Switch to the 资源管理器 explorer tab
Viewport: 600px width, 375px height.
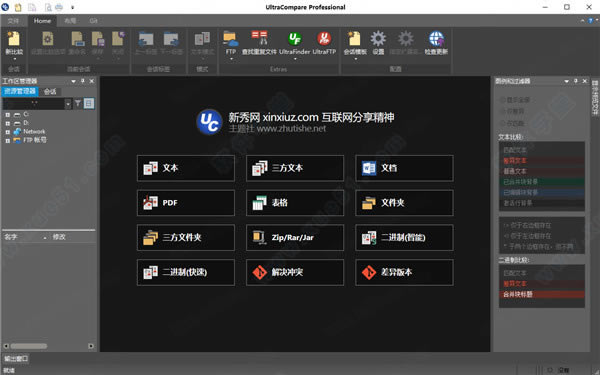[x=20, y=91]
